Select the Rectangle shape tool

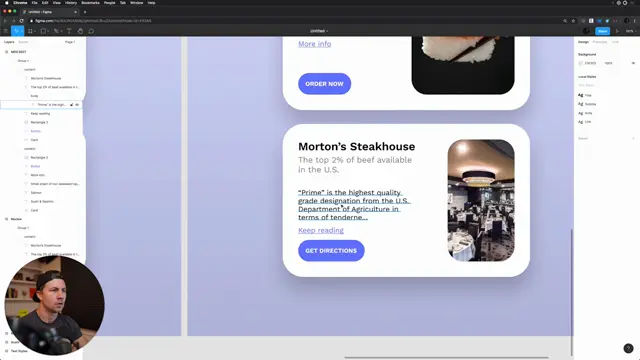[43, 31]
